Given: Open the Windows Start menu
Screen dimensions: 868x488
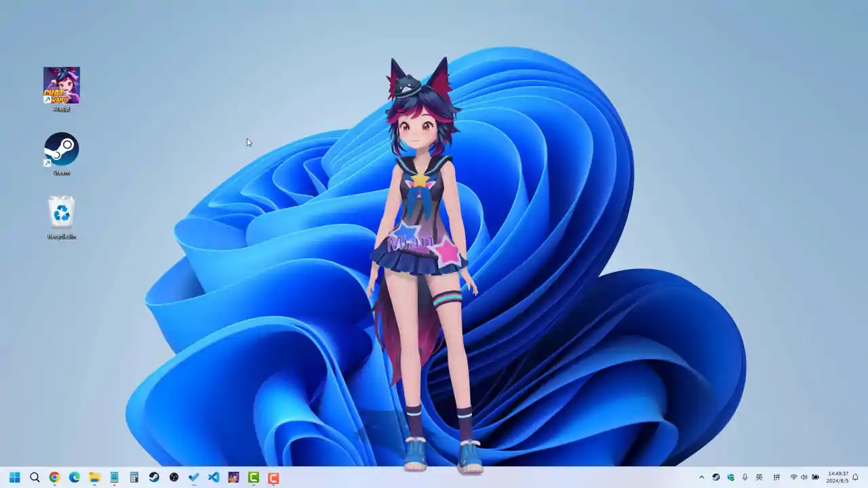Looking at the screenshot, I should [15, 477].
